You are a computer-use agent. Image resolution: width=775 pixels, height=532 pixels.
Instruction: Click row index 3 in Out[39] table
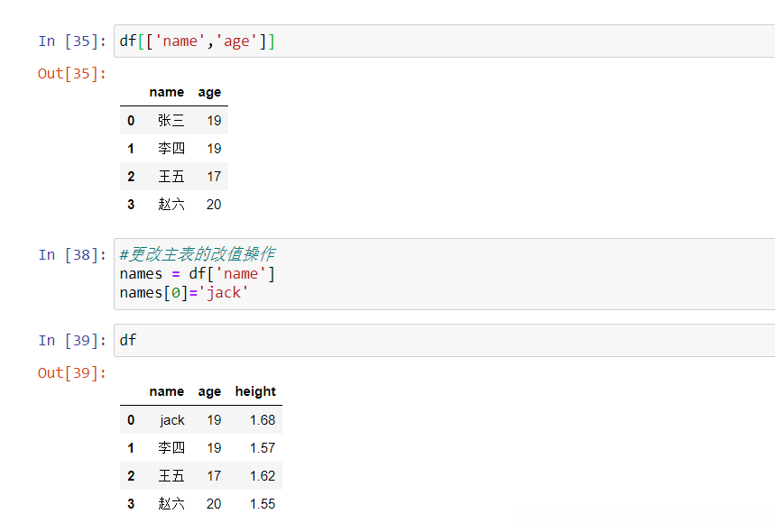[x=131, y=504]
